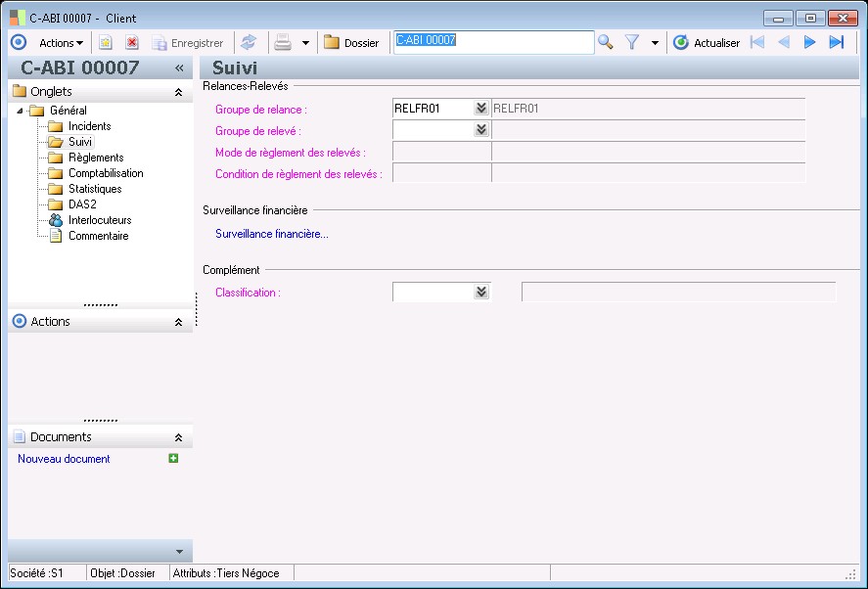Go to the next record arrow
The height and width of the screenshot is (589, 868).
[x=809, y=42]
